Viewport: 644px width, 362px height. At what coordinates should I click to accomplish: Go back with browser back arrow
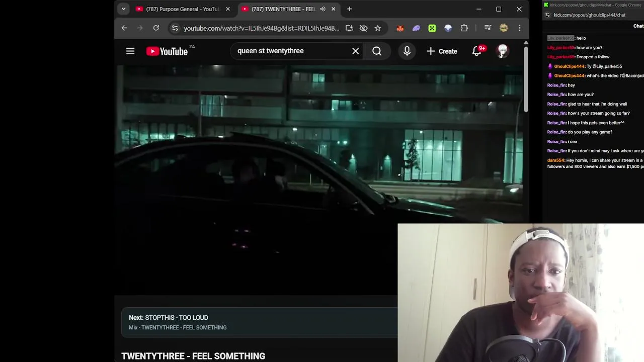(x=124, y=28)
